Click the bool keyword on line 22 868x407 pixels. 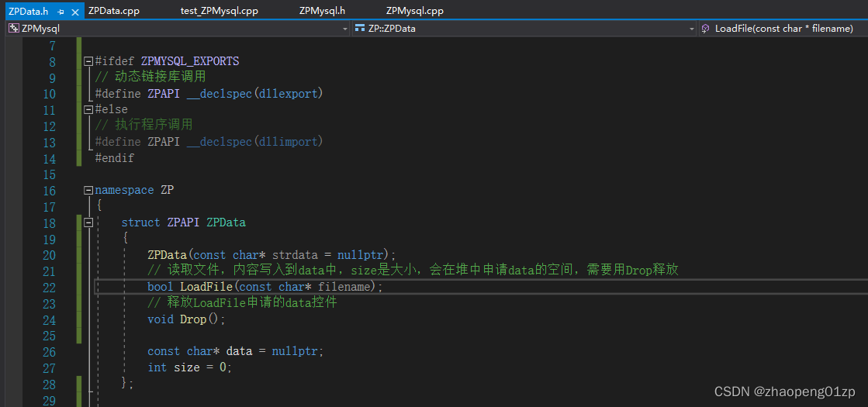(161, 287)
